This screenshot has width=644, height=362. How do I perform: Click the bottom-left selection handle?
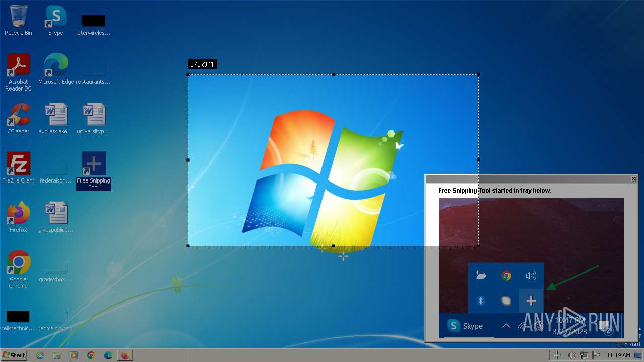pyautogui.click(x=188, y=246)
